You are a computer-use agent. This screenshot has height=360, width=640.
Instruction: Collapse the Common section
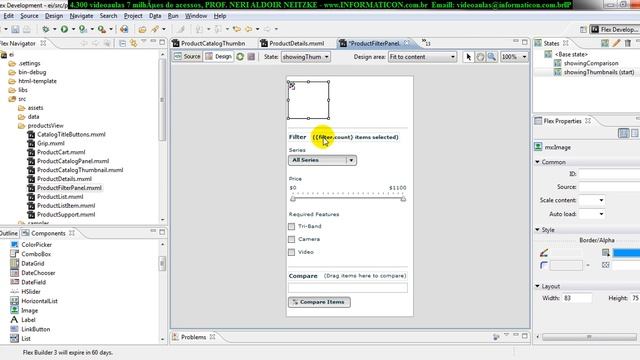[537, 162]
